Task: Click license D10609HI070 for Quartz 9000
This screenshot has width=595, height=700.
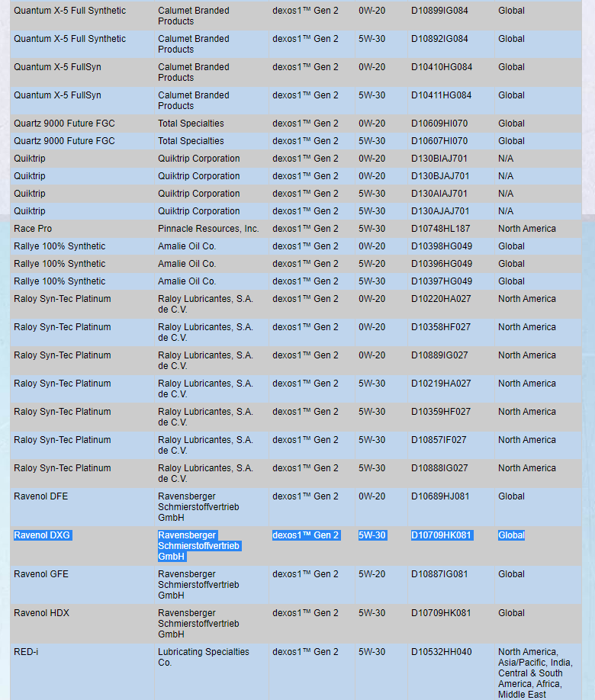Action: click(x=439, y=124)
